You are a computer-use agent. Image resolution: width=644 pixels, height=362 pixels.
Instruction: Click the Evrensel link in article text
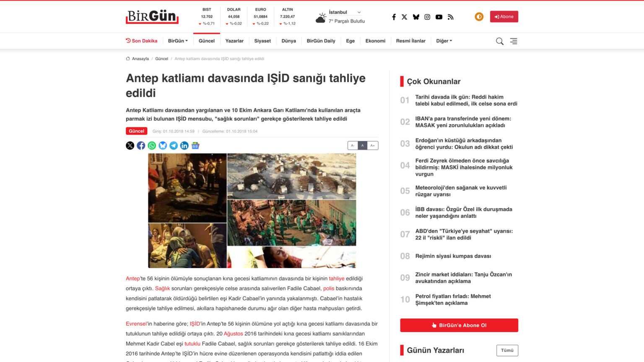pos(136,324)
